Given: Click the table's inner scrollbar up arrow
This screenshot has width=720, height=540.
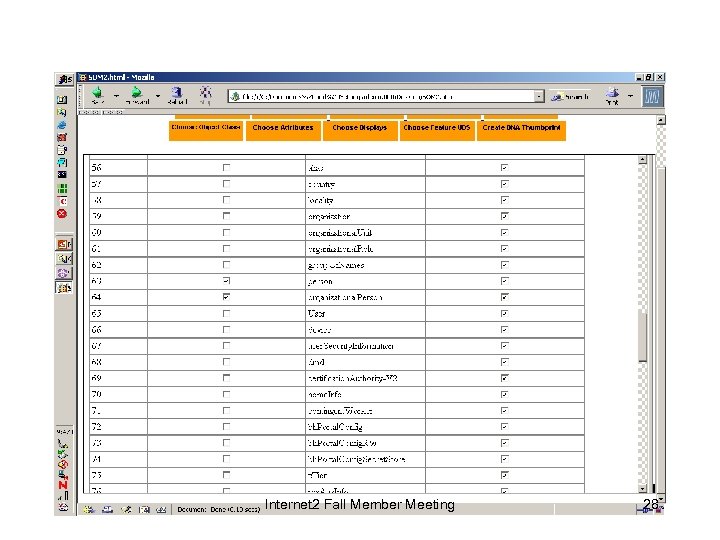Looking at the screenshot, I should click(642, 160).
